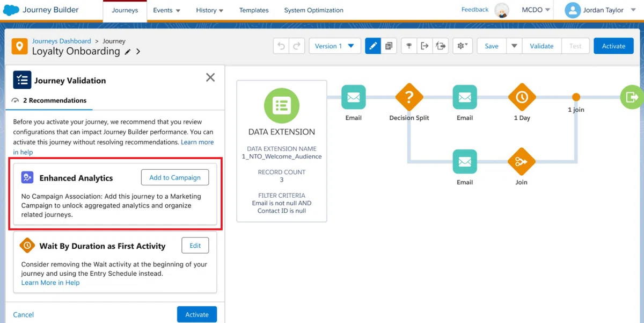Screen dimensions: 644x323
Task: Click the Enhanced Analytics purple icon
Action: pos(27,177)
